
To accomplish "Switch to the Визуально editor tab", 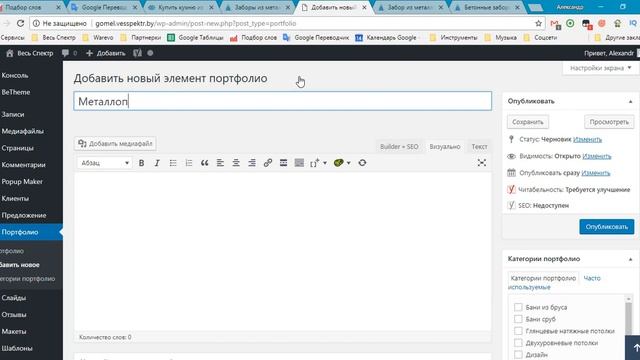I will coord(444,147).
